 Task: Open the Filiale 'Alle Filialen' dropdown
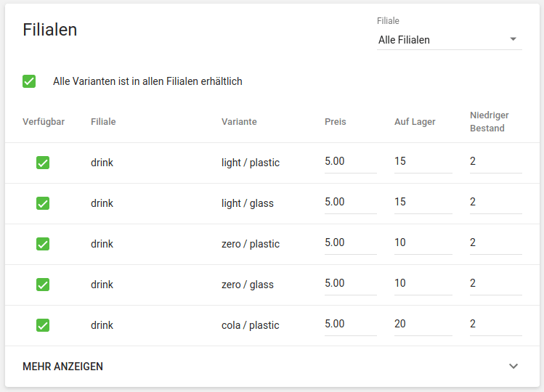tap(443, 40)
